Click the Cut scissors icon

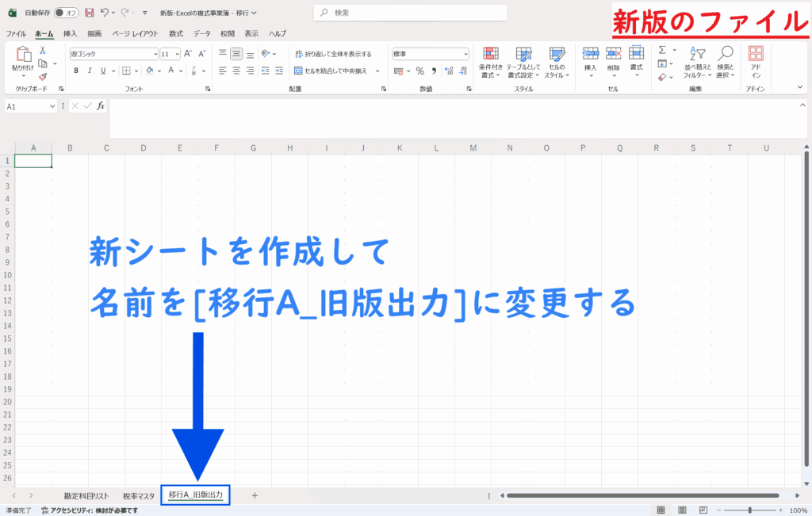(43, 51)
